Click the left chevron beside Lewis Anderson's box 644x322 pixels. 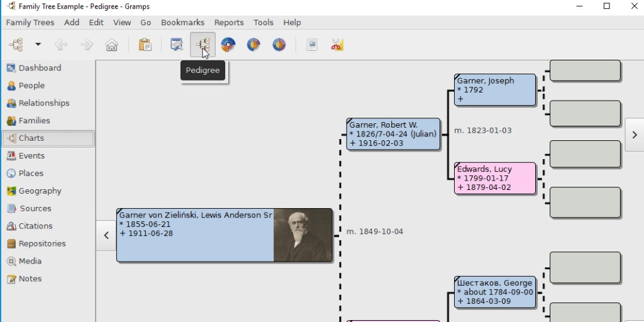[106, 235]
